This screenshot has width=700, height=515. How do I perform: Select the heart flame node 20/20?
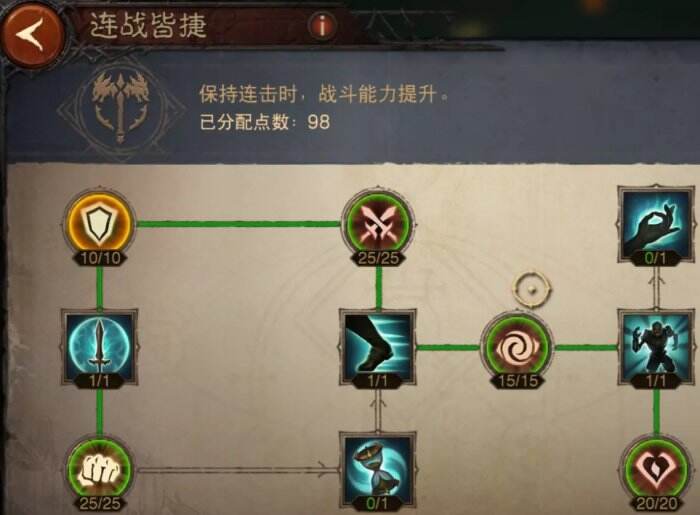point(655,469)
